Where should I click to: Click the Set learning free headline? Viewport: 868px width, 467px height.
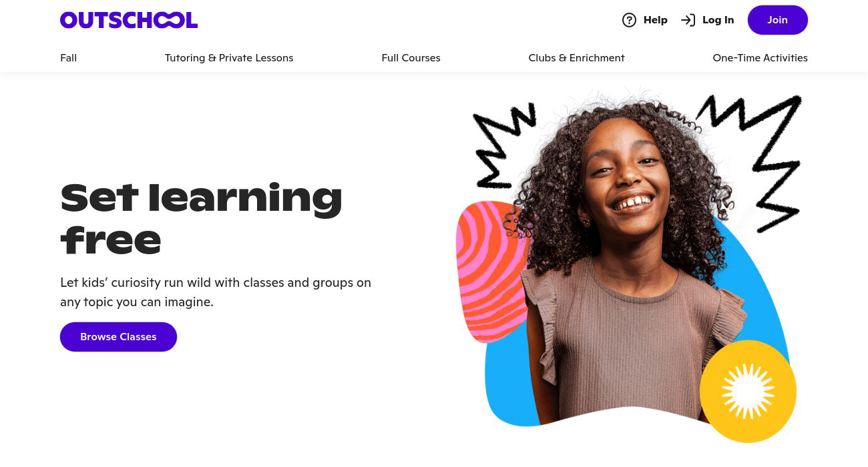[x=201, y=218]
